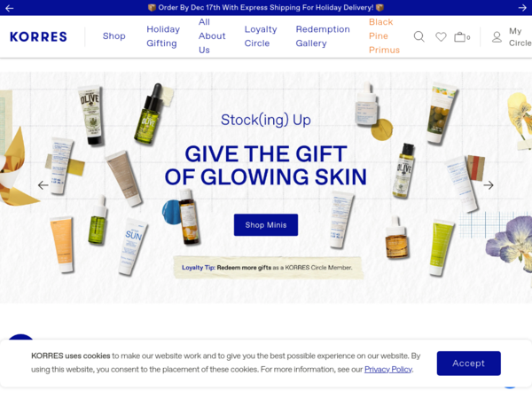This screenshot has width=532, height=399.
Task: Accept the cookies notice
Action: click(x=468, y=364)
